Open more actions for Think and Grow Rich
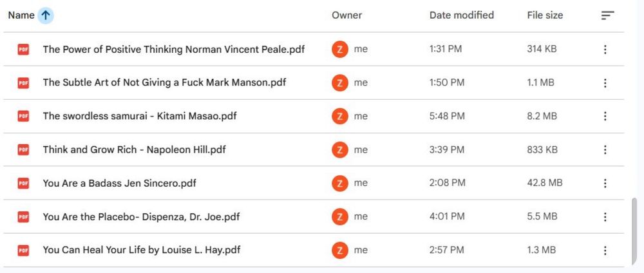Screen dimensions: 644x273 click(605, 150)
